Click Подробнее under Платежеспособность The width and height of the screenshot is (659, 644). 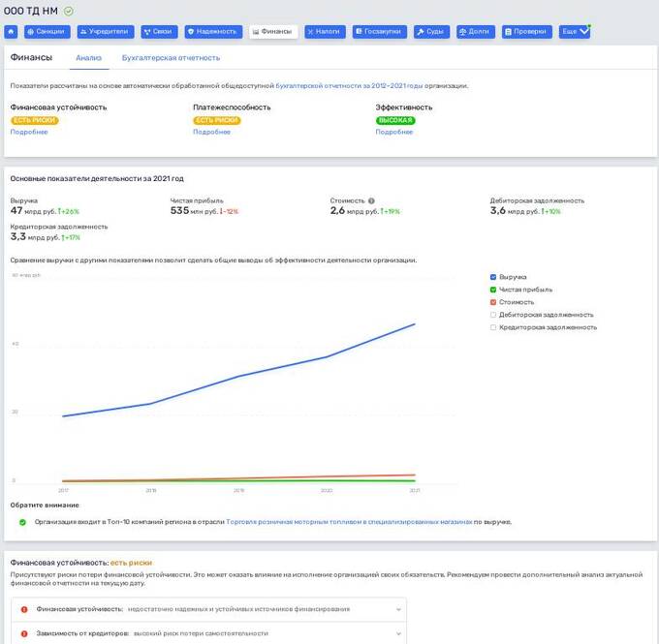pos(211,132)
